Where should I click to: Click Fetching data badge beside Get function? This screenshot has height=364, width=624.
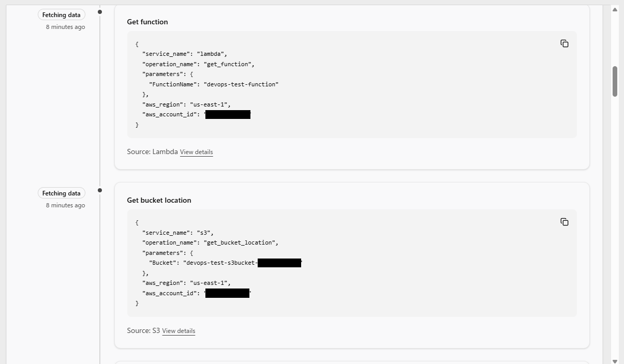coord(61,15)
